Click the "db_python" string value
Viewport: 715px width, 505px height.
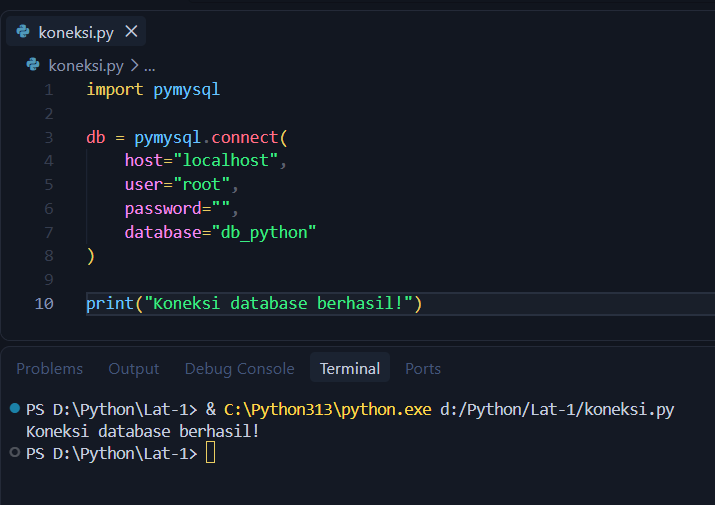coord(264,232)
